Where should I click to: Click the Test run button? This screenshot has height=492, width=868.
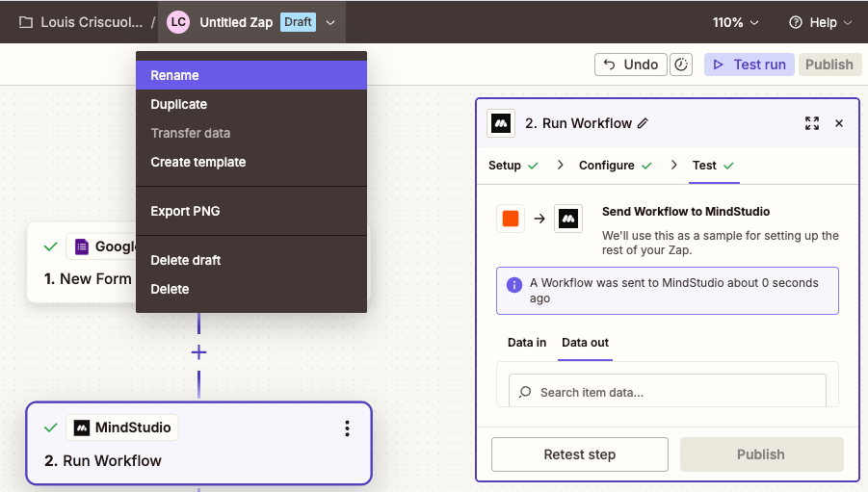click(x=750, y=65)
